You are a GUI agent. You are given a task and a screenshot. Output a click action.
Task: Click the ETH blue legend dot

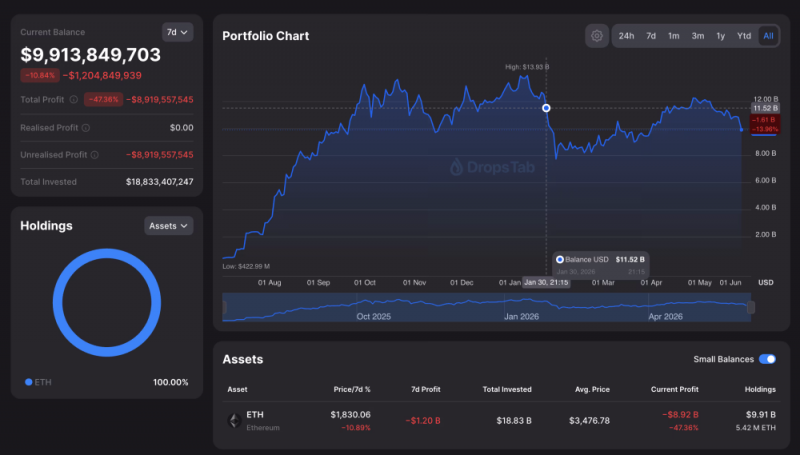tap(29, 382)
